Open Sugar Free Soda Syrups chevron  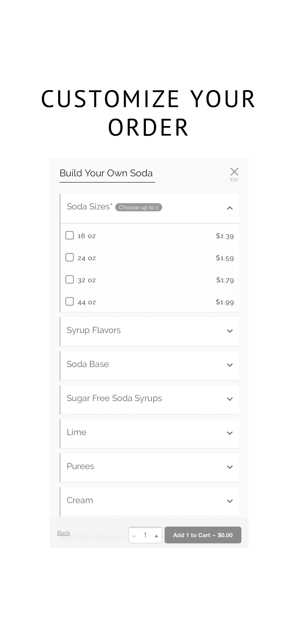230,399
